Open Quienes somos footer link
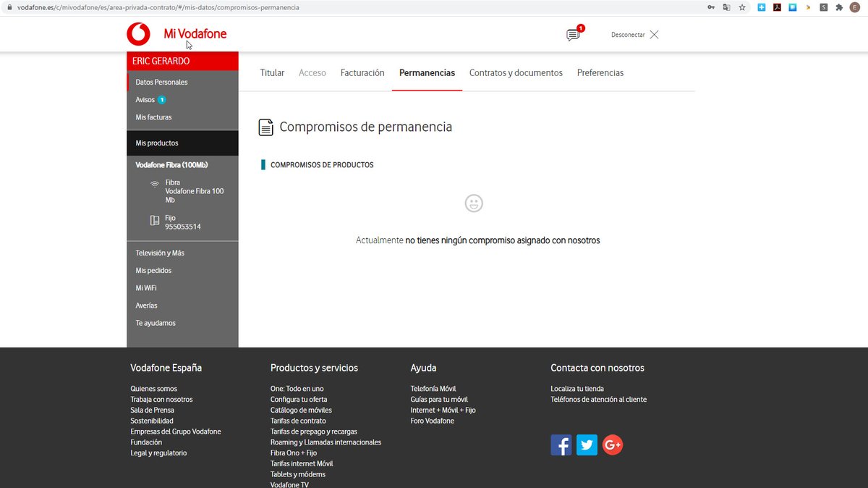 (x=153, y=389)
